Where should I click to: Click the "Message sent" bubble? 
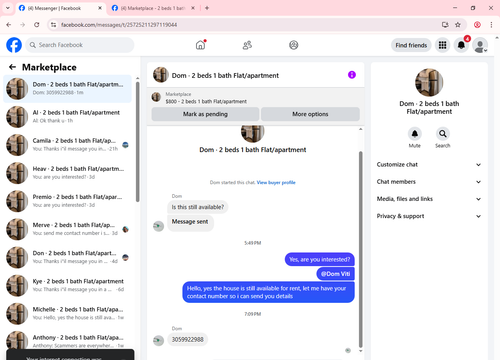click(x=190, y=223)
